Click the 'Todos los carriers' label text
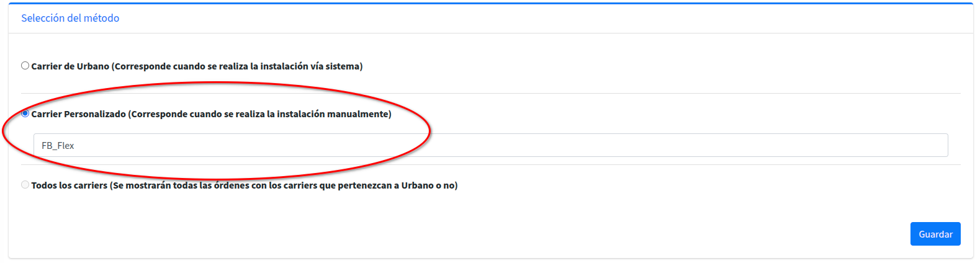980x263 pixels. click(x=69, y=185)
